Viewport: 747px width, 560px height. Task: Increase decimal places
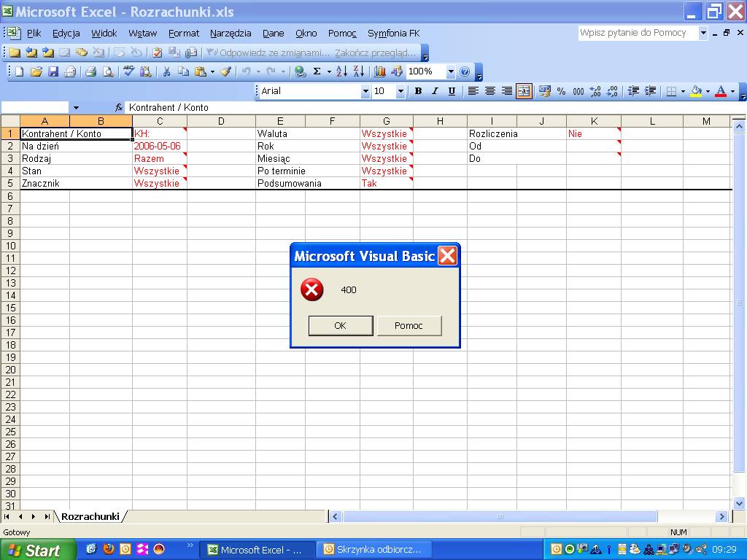click(x=595, y=91)
